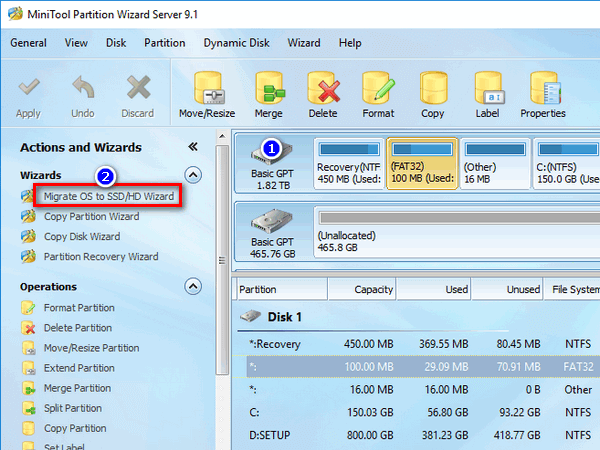This screenshot has height=450, width=600.
Task: Open the Disk menu
Action: coord(116,43)
